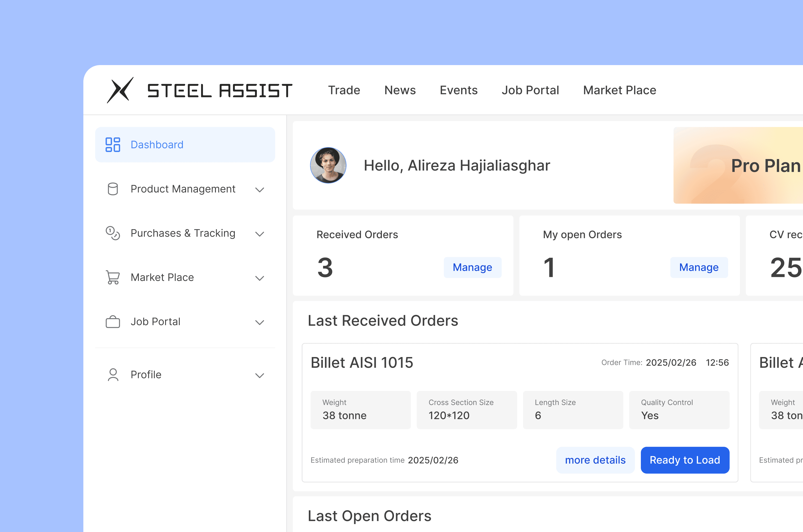Go to Events in top navigation
Image resolution: width=803 pixels, height=532 pixels.
pyautogui.click(x=458, y=90)
